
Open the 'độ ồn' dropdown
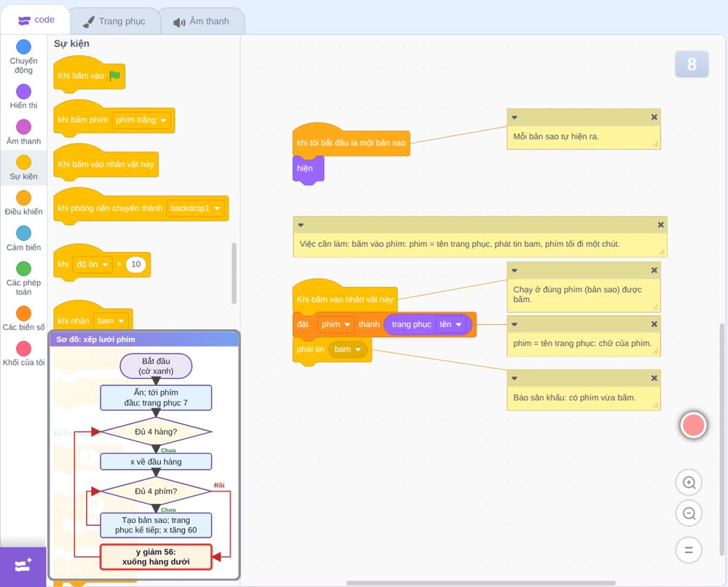(x=92, y=264)
